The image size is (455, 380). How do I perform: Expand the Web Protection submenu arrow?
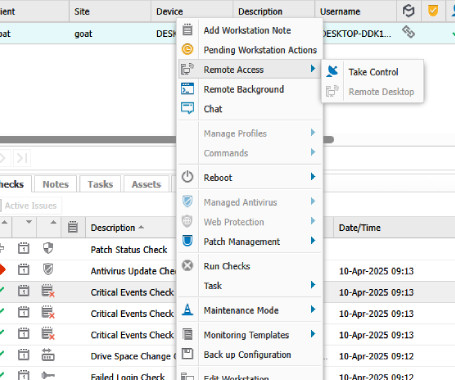[x=313, y=221]
